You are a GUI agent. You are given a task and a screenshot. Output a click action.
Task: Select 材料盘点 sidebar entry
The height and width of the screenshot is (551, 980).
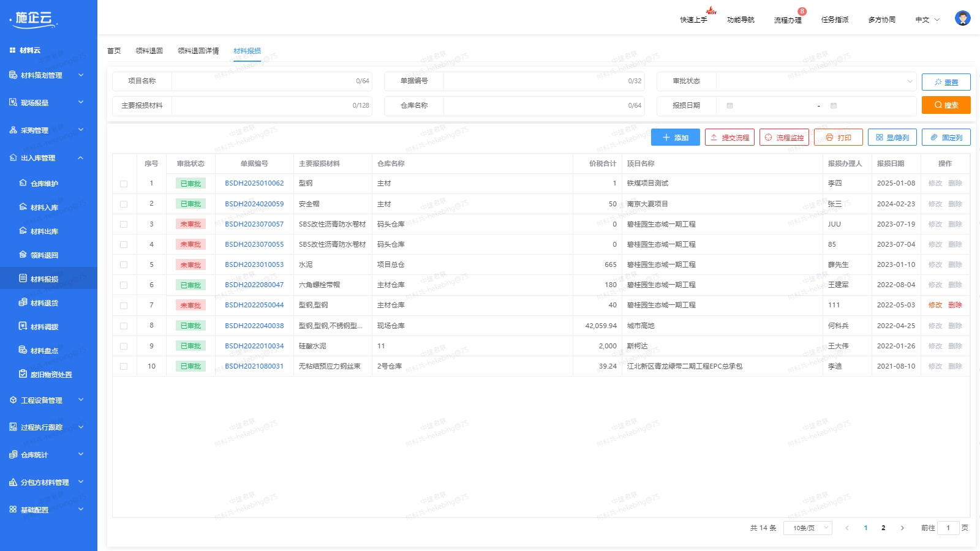(44, 351)
